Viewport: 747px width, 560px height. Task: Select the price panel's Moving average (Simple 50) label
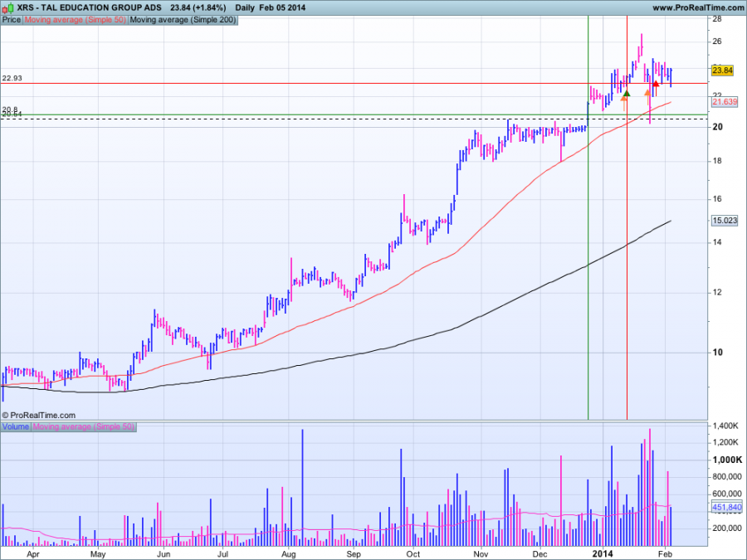(76, 20)
